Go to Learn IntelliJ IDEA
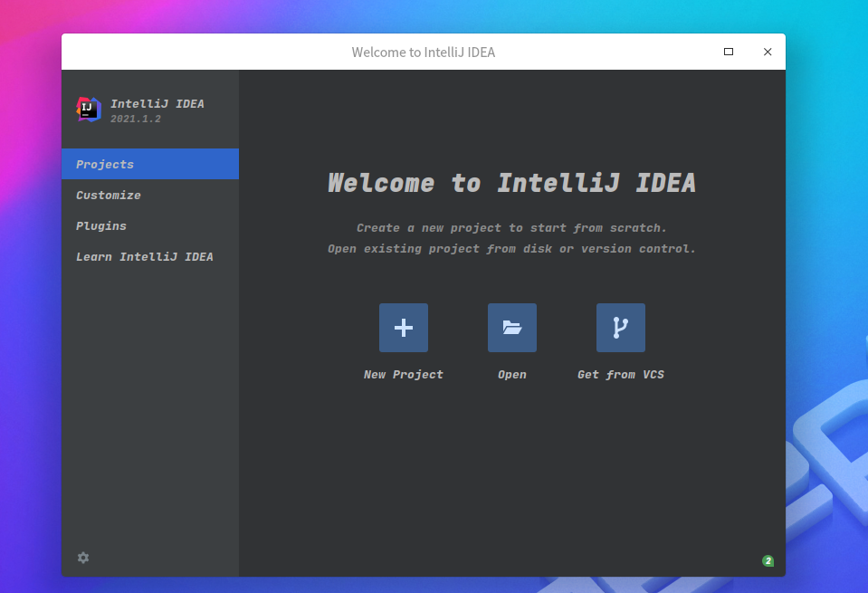The width and height of the screenshot is (868, 593). (150, 256)
